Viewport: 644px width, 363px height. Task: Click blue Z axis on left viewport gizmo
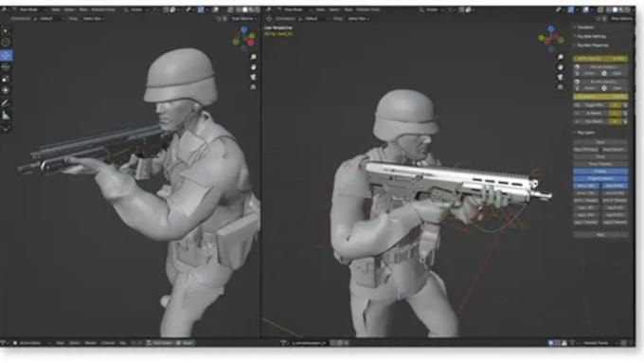point(244,29)
